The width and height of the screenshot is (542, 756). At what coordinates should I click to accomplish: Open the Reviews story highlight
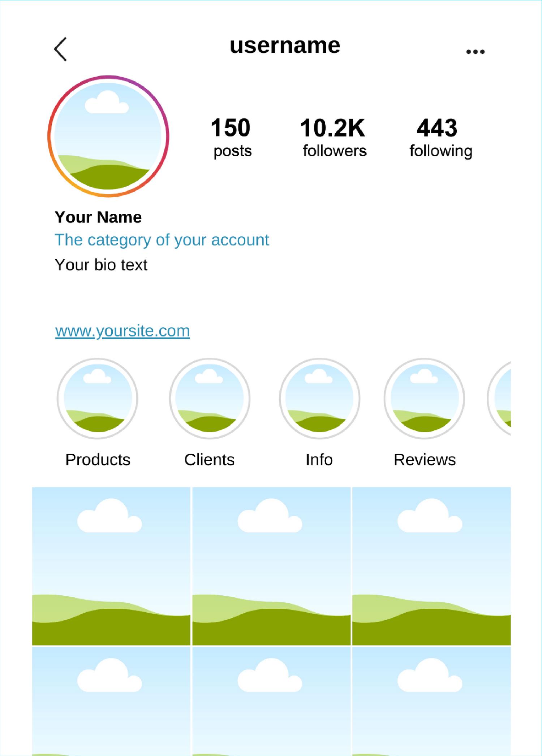click(x=424, y=399)
